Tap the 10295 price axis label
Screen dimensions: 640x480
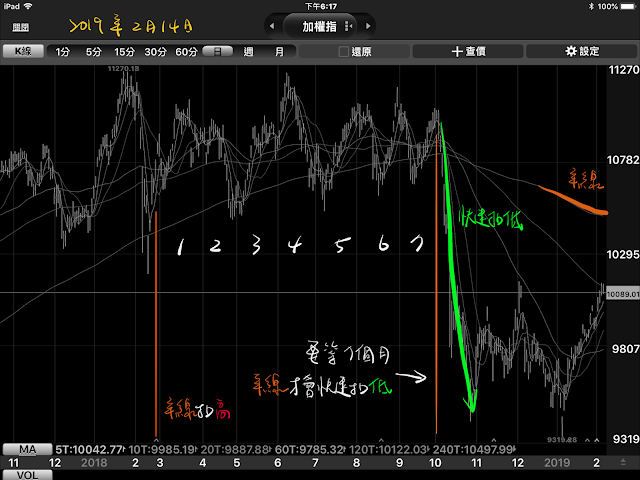tap(623, 254)
